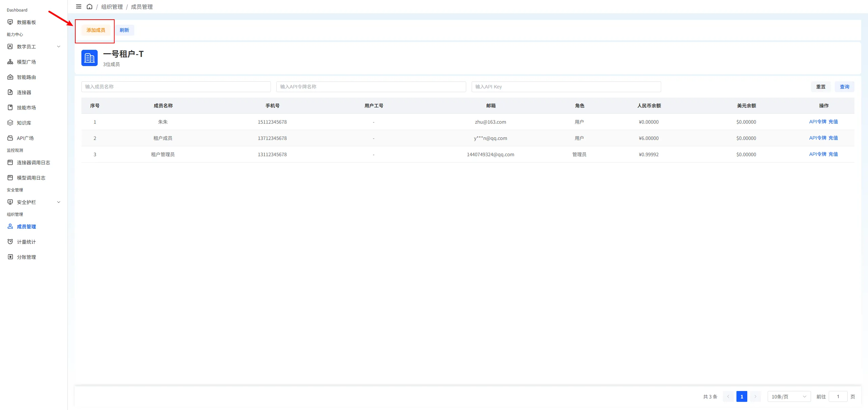Screen dimensions: 868x410
Task: Click the 添加成员 button
Action: [96, 30]
